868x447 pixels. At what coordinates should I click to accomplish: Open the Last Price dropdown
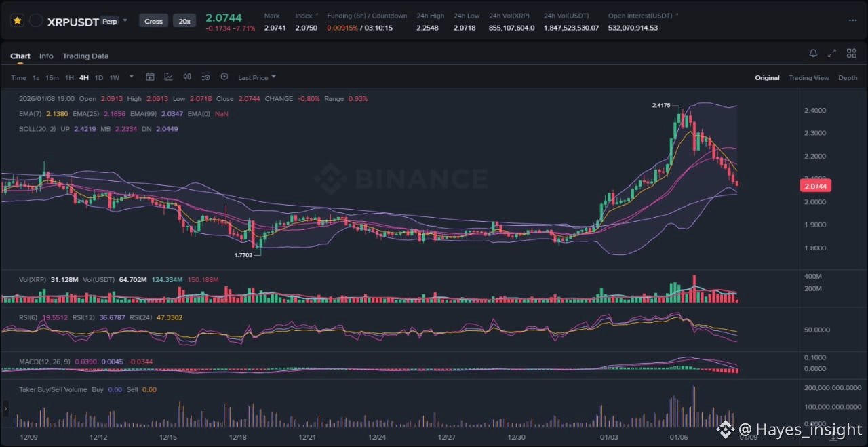257,77
